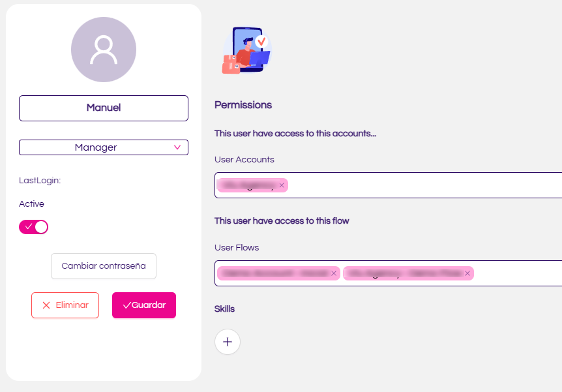Click the Cambiar contraseña button
Screen dimensions: 562x392
[x=104, y=266]
